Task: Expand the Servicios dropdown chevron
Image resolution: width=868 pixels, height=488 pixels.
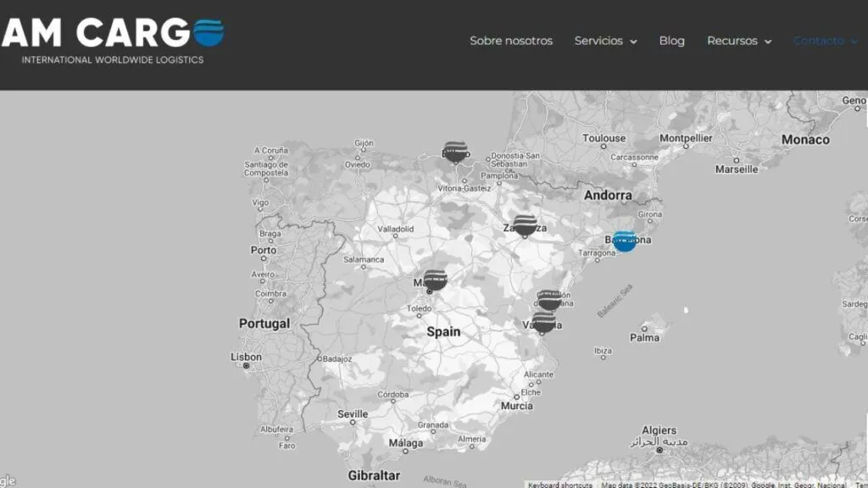Action: tap(633, 42)
